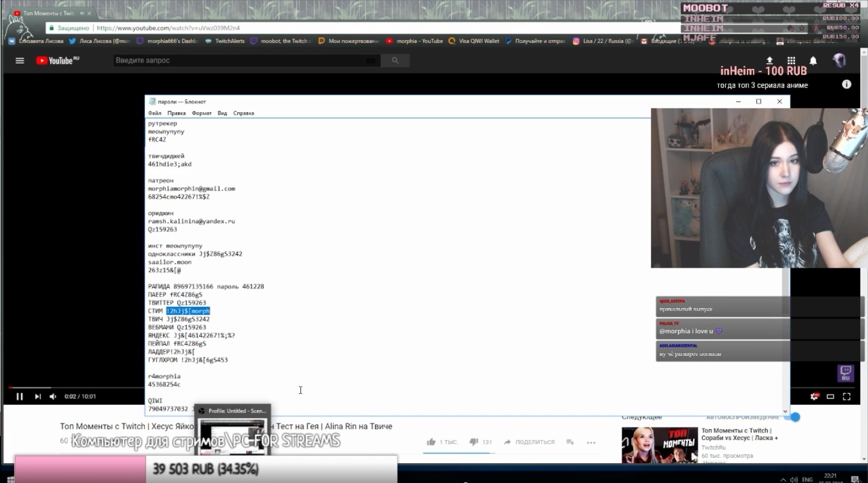Skip to the next video
Viewport: 868px width, 483px height.
click(37, 396)
